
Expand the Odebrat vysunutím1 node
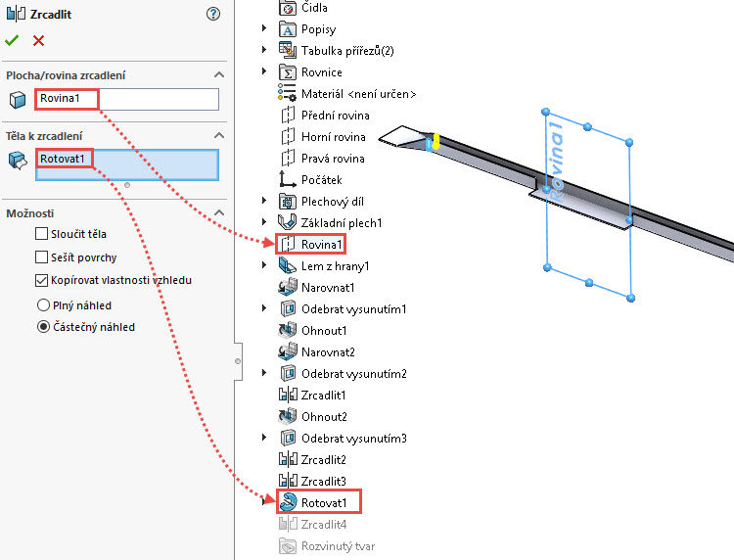[x=264, y=308]
